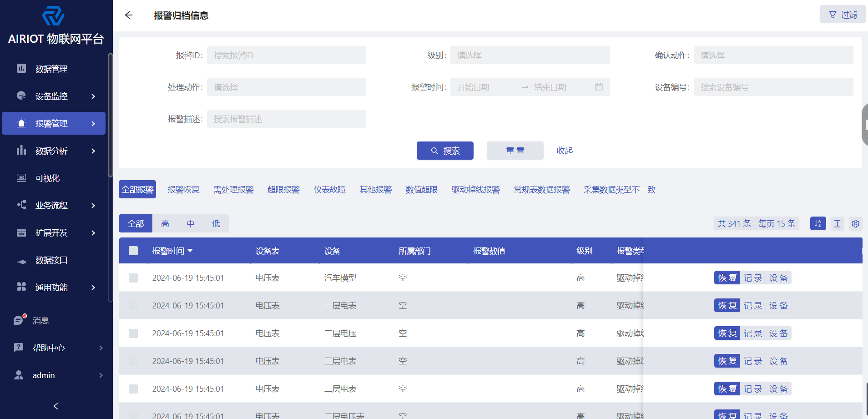
Task: Expand the 通用功能 submenu chevron
Action: click(93, 287)
